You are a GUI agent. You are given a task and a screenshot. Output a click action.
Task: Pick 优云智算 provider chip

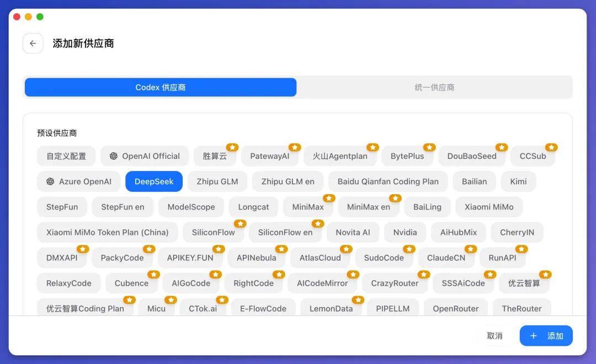(x=524, y=283)
